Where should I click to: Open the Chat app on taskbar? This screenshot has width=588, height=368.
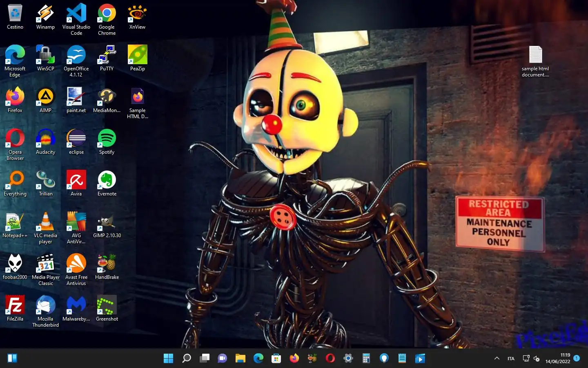tap(222, 359)
